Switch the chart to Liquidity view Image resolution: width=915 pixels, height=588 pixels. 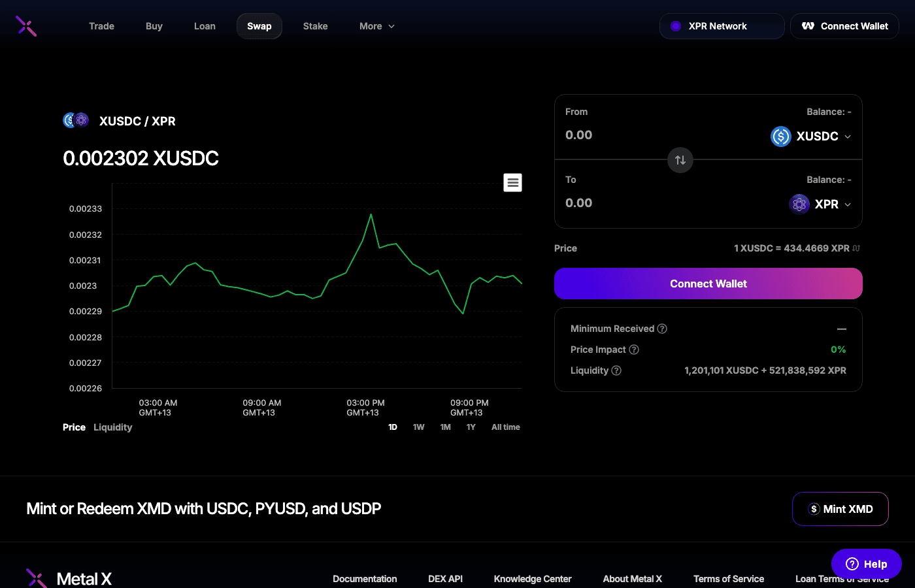[x=112, y=427]
